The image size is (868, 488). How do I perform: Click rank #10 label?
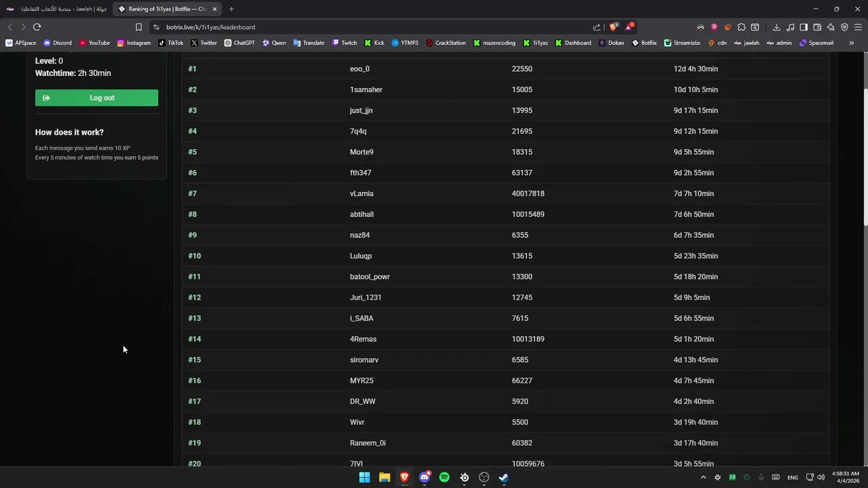pyautogui.click(x=195, y=256)
